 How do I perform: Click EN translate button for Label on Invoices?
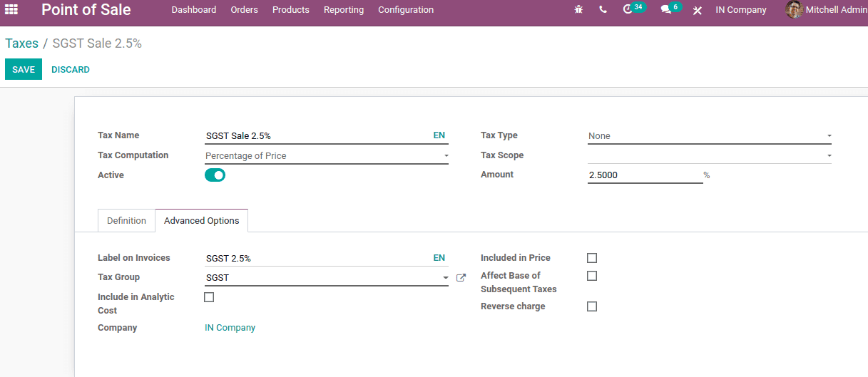[439, 258]
